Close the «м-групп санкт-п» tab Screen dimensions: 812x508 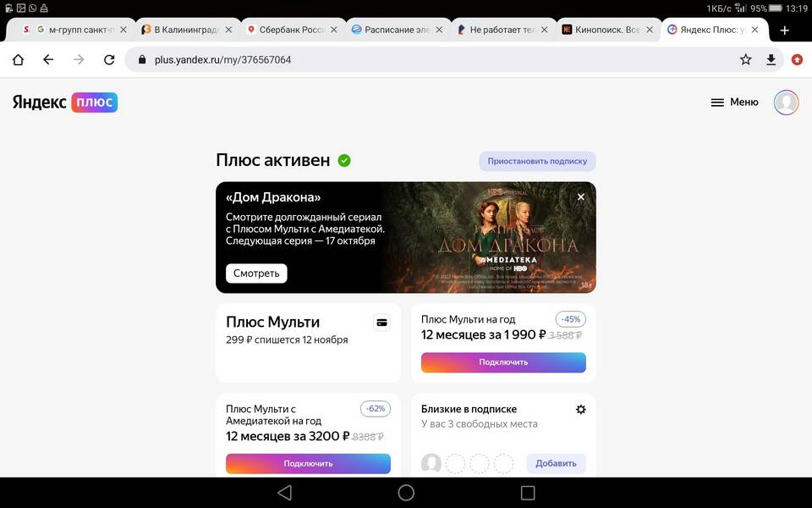pos(123,30)
